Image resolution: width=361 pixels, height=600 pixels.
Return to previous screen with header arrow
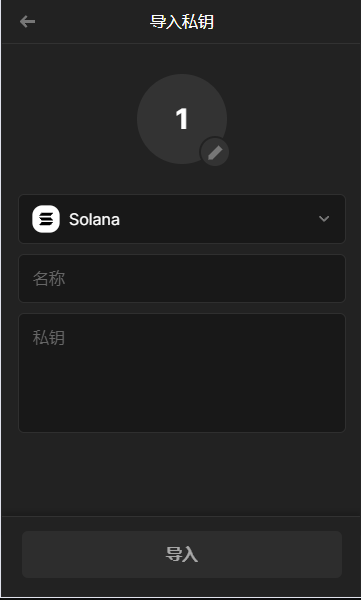pos(27,22)
